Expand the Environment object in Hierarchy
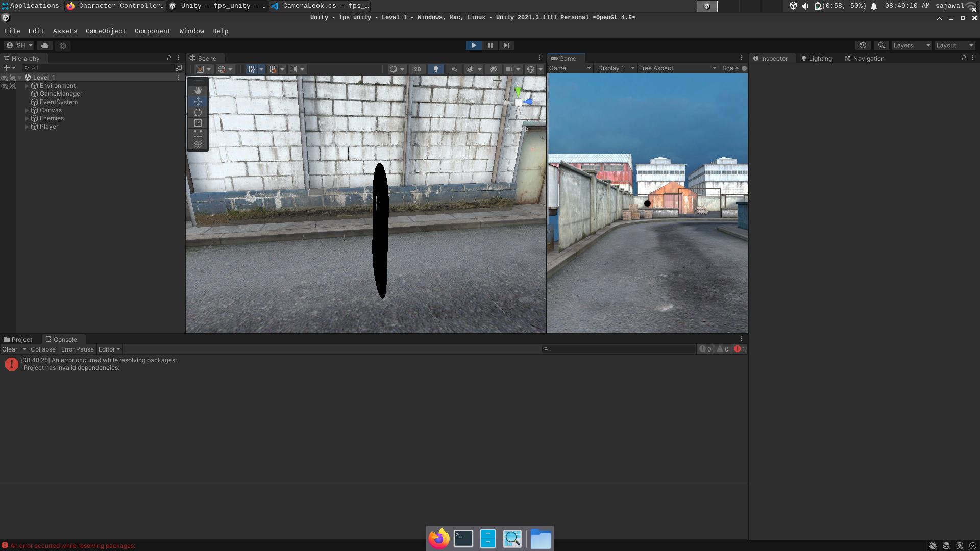Viewport: 980px width, 551px height. click(27, 86)
